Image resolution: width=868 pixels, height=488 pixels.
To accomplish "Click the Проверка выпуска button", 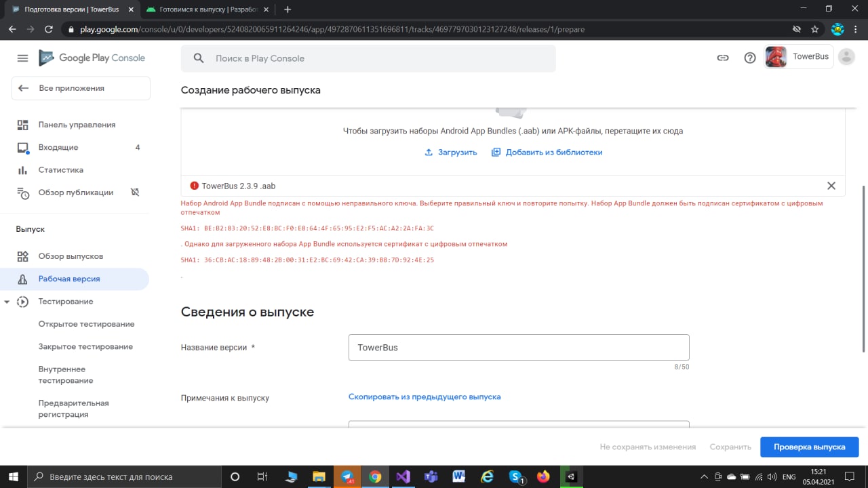I will (810, 447).
